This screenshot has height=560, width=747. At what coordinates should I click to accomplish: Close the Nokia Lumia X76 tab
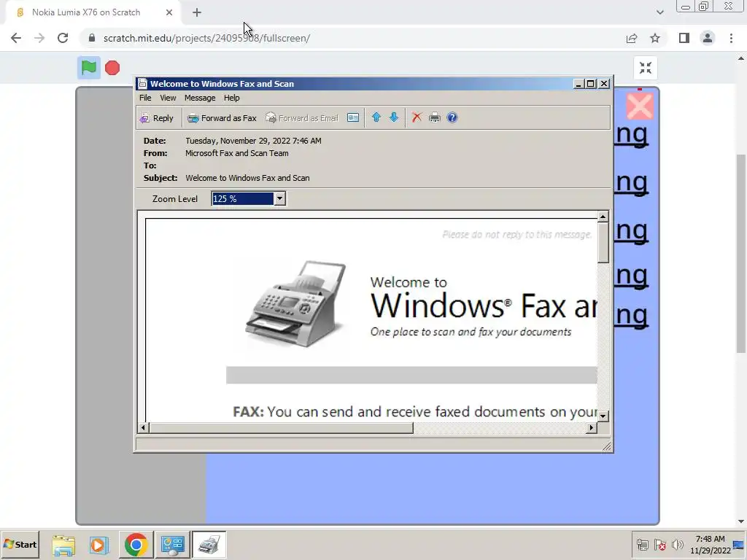[x=169, y=12]
